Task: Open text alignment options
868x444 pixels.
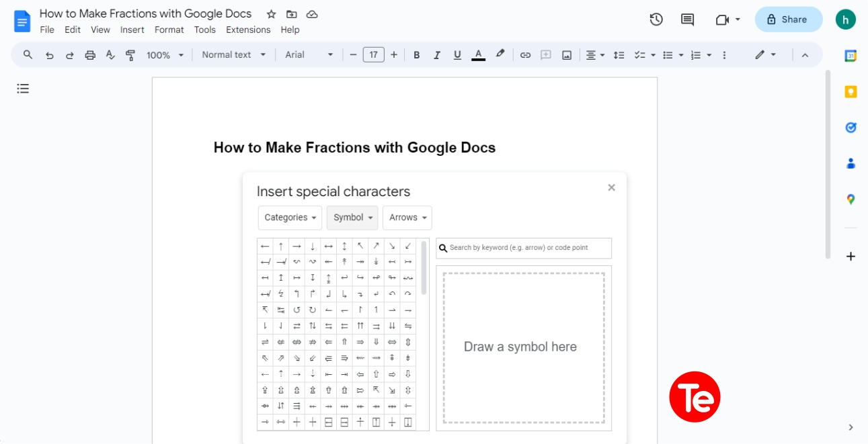Action: click(595, 55)
